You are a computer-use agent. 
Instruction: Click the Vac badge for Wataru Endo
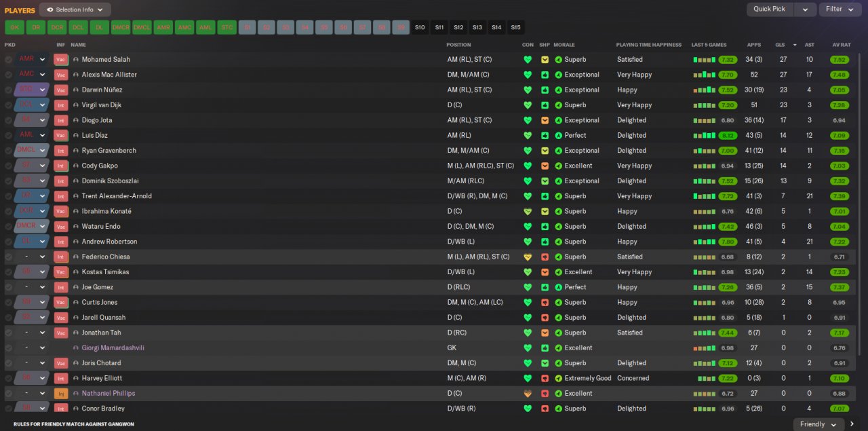tap(60, 227)
